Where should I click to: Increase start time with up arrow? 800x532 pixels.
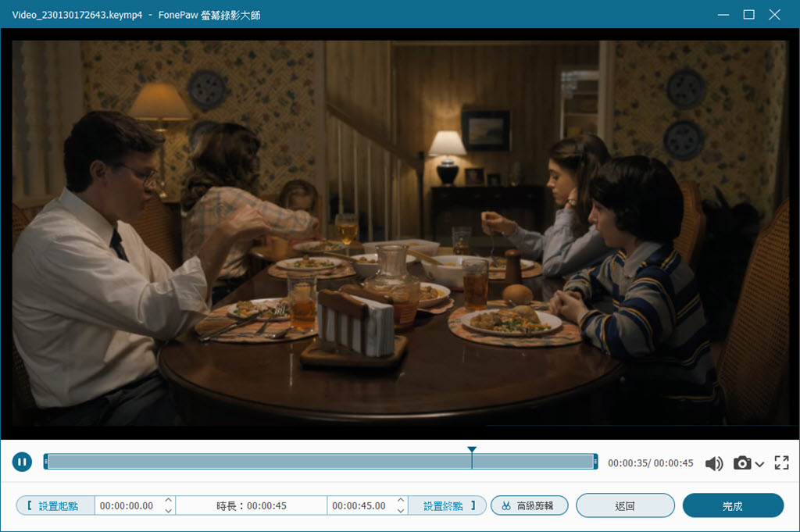(169, 501)
